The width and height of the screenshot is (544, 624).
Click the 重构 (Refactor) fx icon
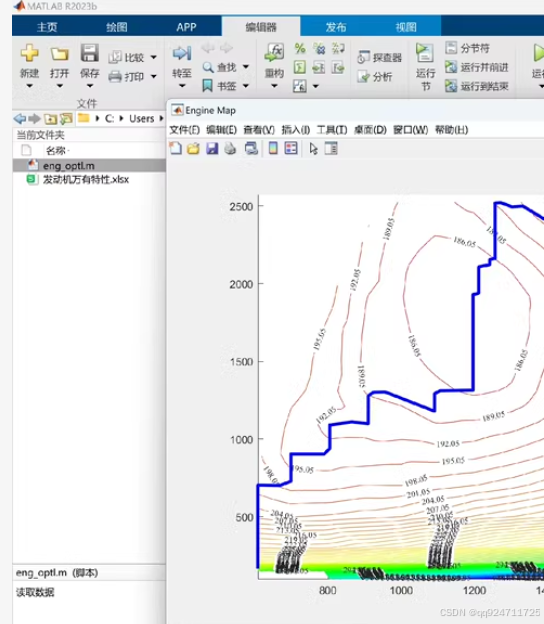[x=274, y=52]
